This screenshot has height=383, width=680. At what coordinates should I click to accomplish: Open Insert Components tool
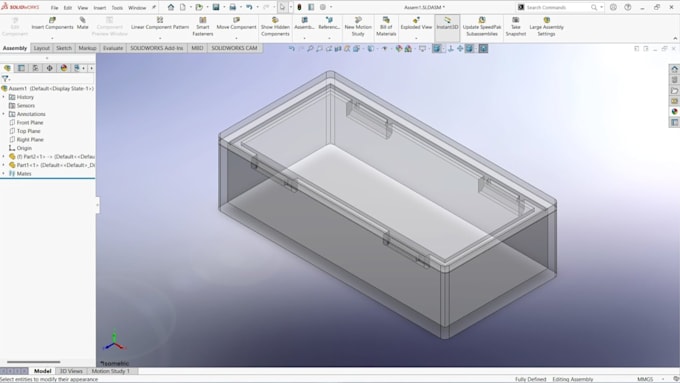click(x=52, y=20)
